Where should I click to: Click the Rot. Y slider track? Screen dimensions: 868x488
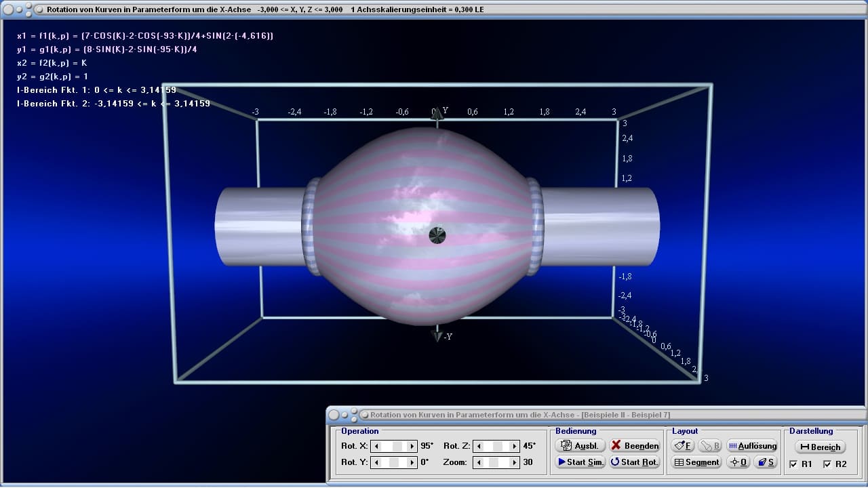394,462
